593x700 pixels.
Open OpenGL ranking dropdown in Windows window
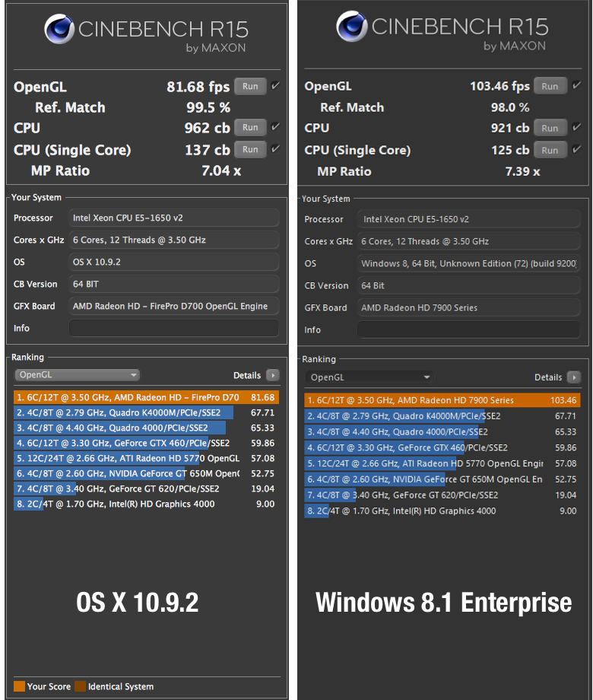[x=369, y=377]
